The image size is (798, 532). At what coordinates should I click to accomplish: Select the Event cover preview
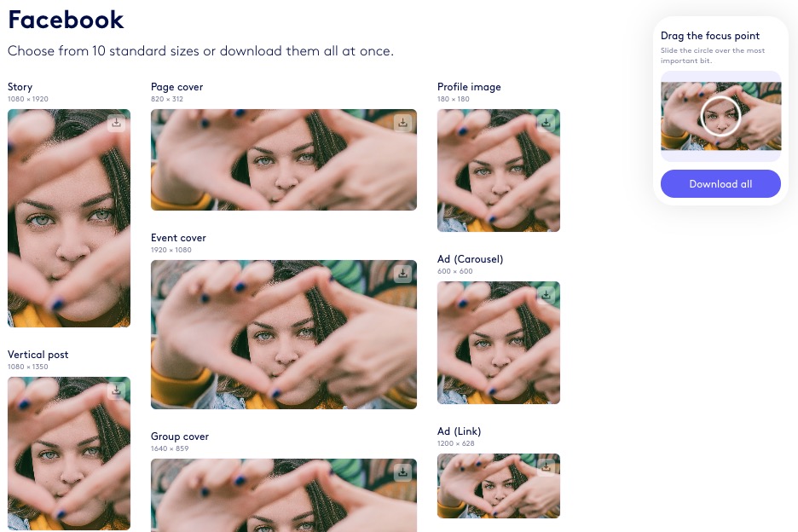coord(283,334)
